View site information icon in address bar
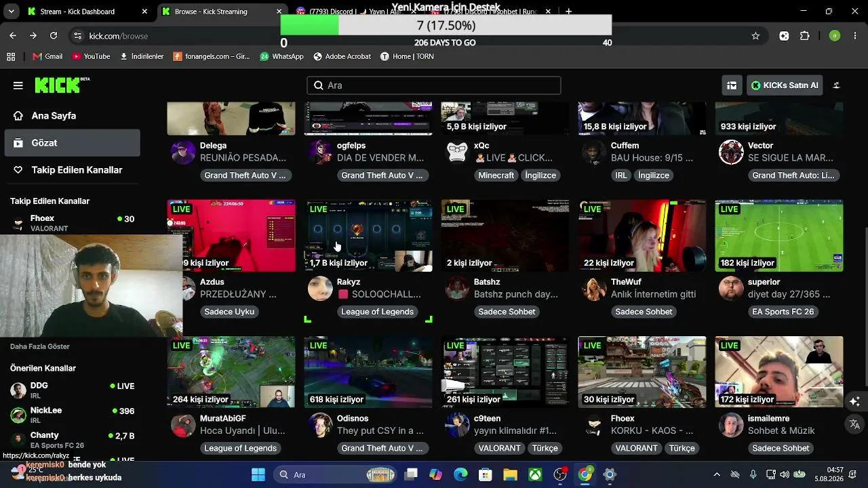 tap(77, 36)
